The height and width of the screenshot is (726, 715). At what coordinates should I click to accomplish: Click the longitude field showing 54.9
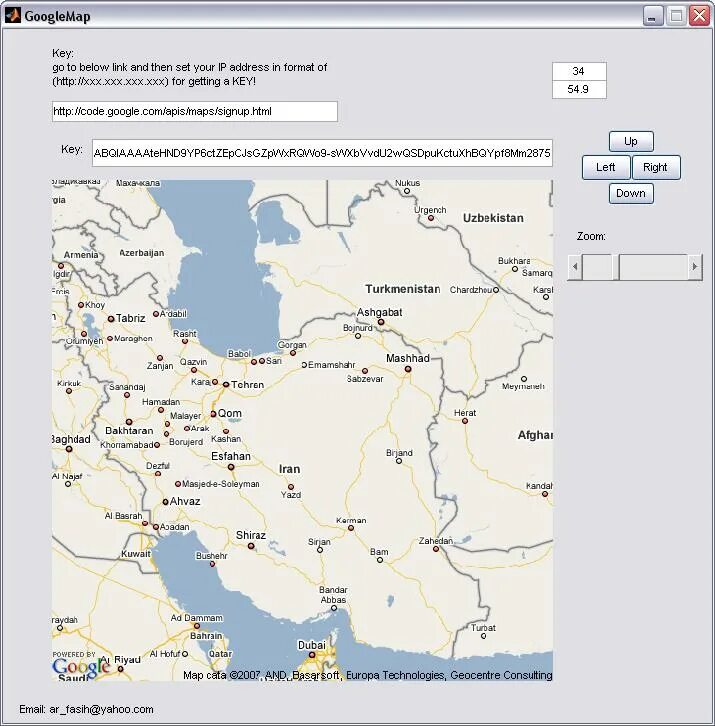point(579,89)
